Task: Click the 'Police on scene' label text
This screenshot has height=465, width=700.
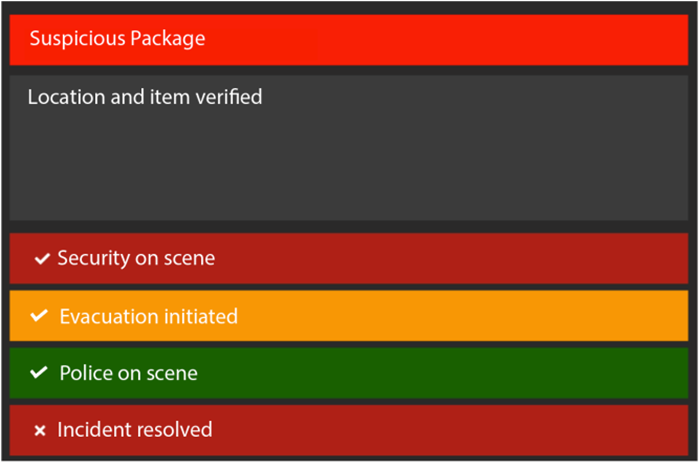Action: tap(129, 373)
